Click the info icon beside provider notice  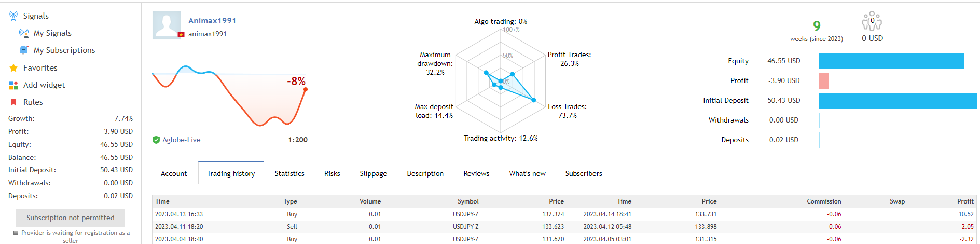16,233
